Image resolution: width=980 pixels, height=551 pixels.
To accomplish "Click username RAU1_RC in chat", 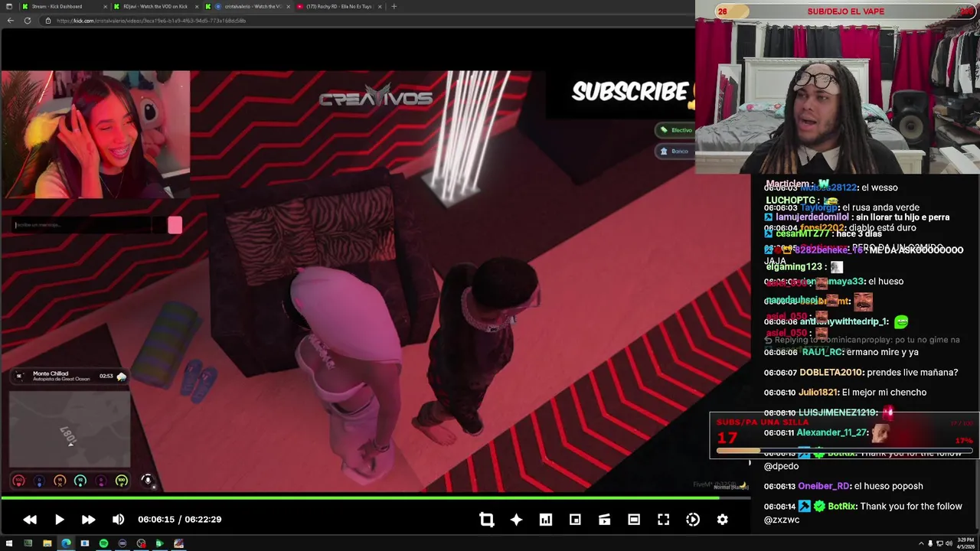I will coord(822,352).
